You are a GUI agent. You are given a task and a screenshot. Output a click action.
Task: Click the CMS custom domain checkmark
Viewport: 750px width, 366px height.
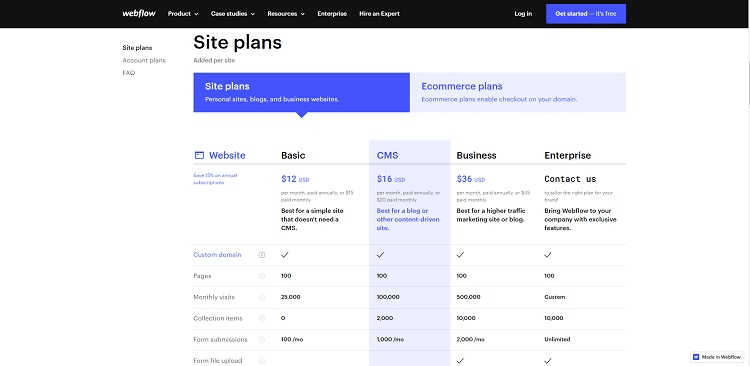click(x=380, y=255)
